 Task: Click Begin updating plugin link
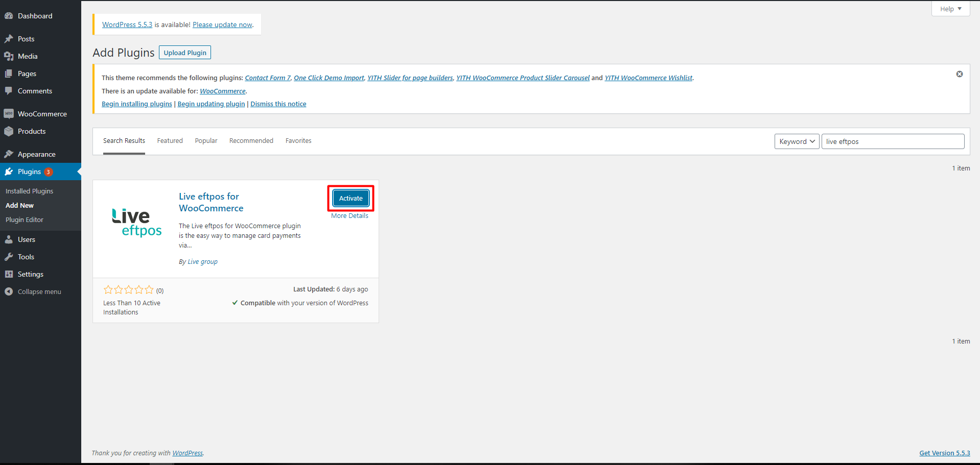[211, 104]
